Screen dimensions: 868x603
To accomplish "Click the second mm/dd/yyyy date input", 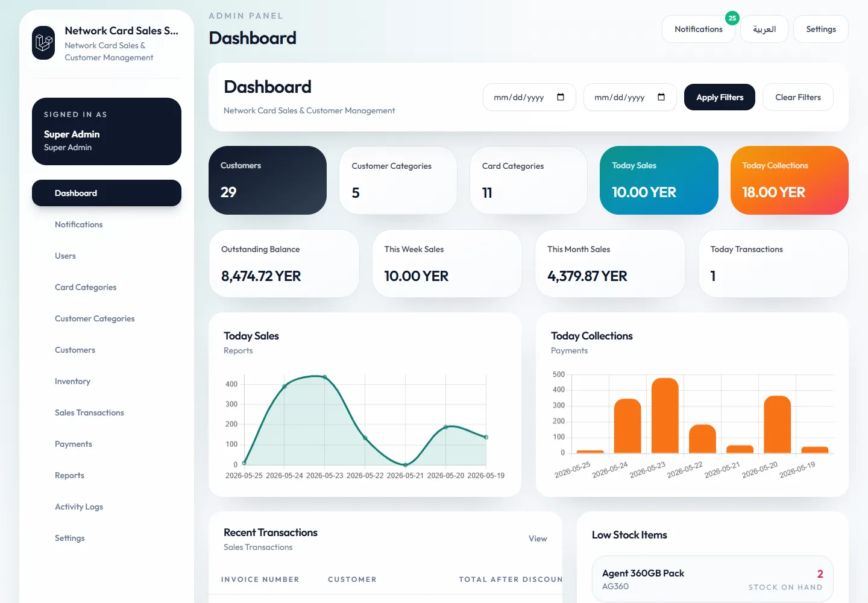I will pyautogui.click(x=630, y=97).
